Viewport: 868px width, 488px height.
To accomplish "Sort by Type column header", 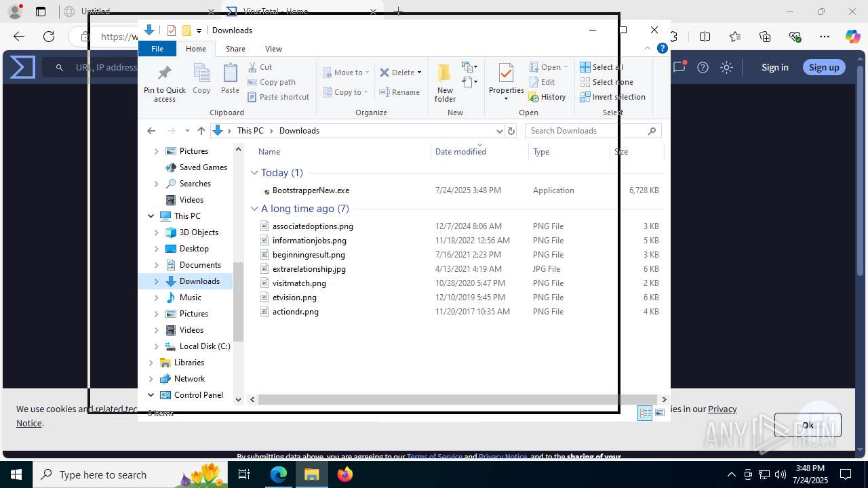I will click(541, 152).
